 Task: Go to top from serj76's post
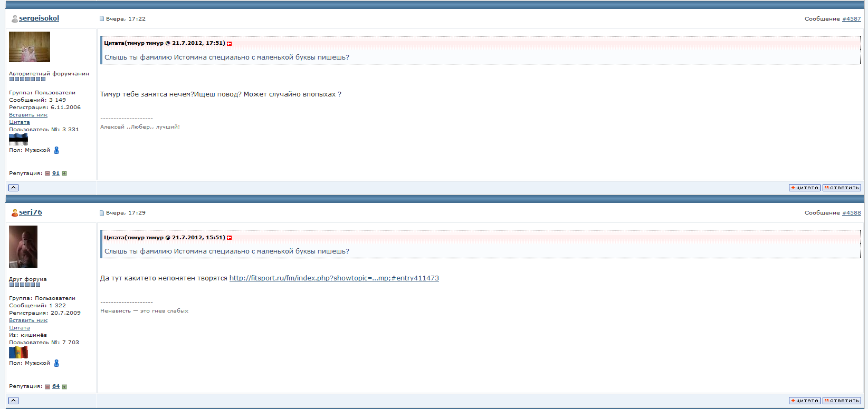click(14, 401)
